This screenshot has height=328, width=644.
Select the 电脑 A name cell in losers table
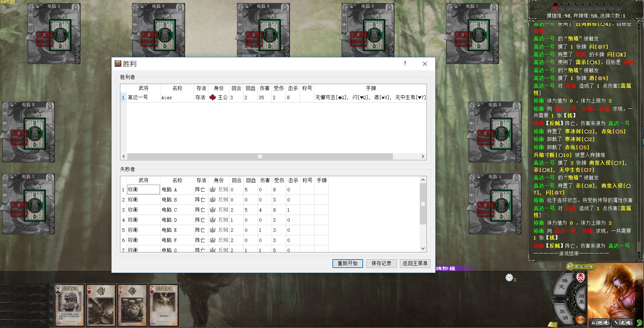click(x=177, y=190)
